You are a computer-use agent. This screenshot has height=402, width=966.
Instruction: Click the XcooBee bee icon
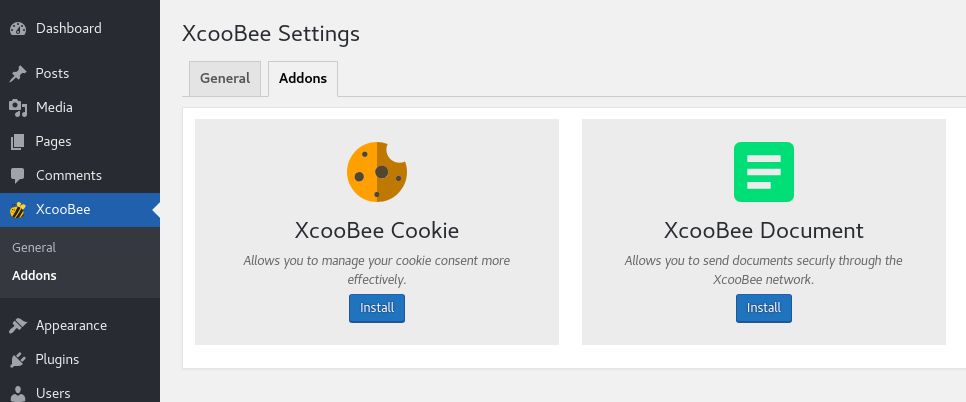[x=18, y=210]
